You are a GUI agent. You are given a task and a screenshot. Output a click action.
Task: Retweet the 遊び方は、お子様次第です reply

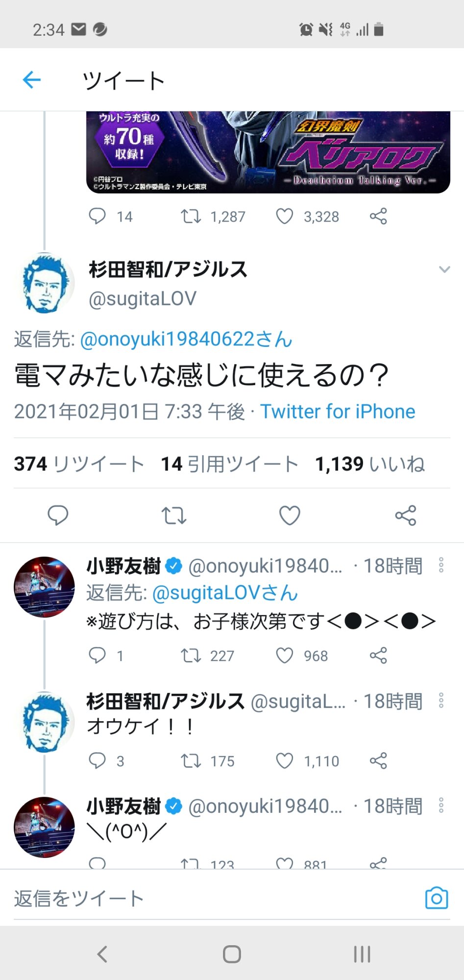[191, 656]
